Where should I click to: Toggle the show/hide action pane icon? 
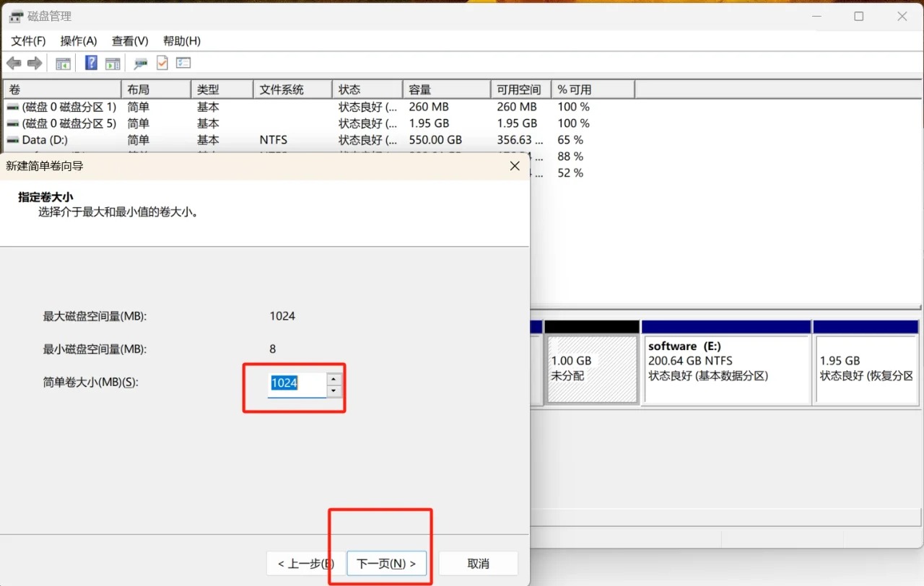pos(113,64)
